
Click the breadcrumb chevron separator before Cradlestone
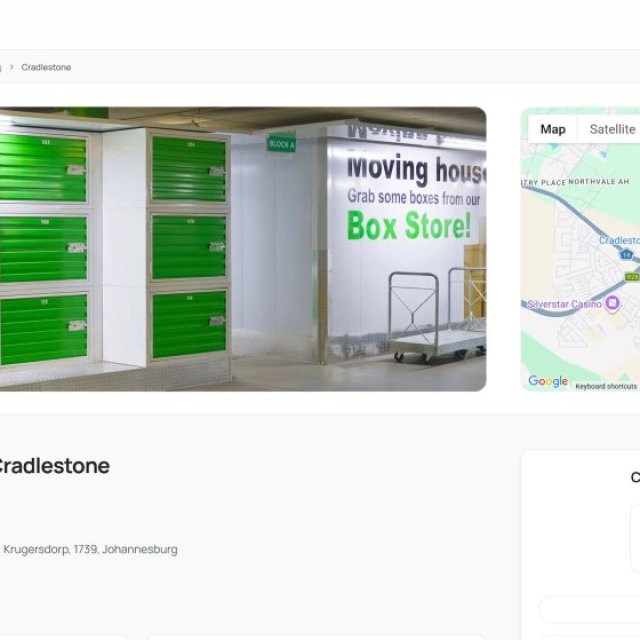[x=11, y=67]
